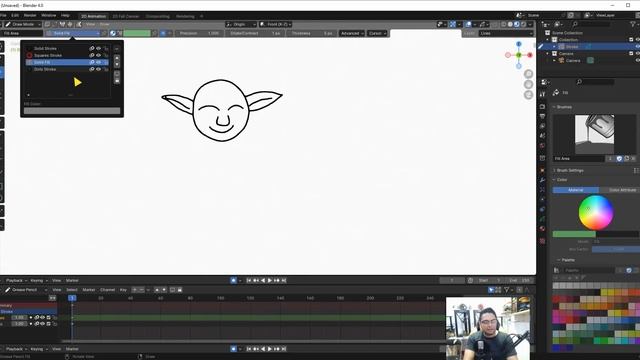Click the Thickness value field
This screenshot has width=640, height=360.
pos(312,33)
